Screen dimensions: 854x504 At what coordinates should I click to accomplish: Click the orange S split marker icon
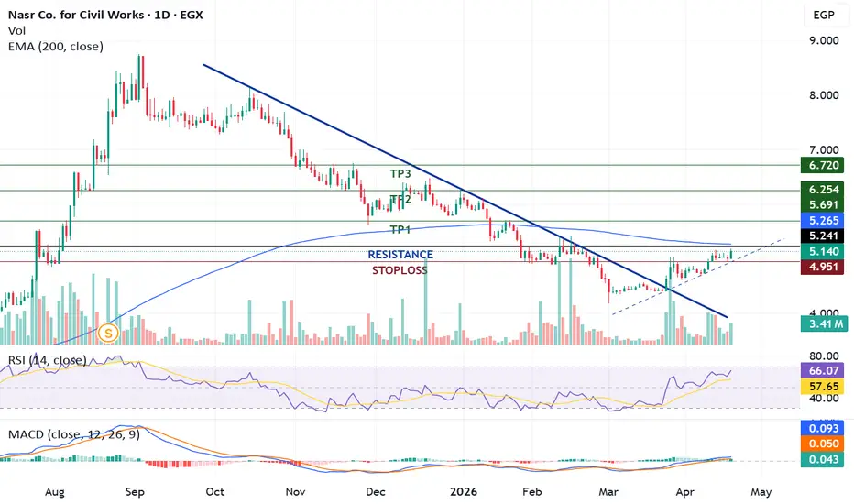click(x=108, y=333)
